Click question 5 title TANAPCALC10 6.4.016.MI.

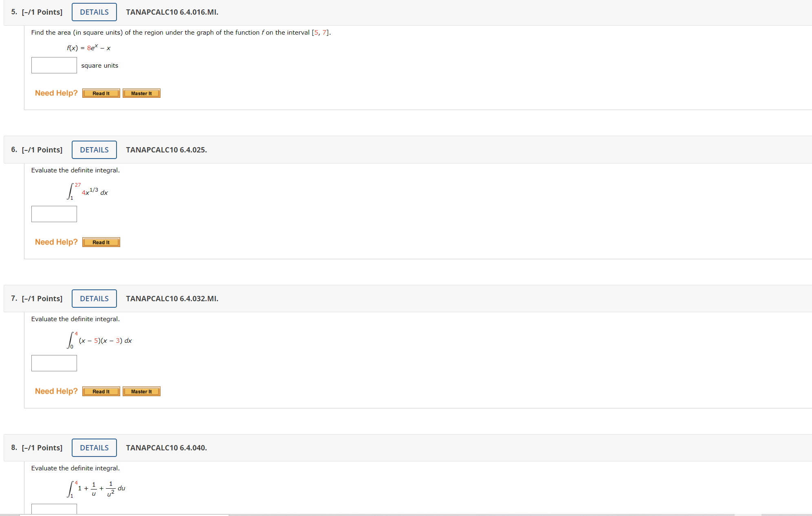172,12
